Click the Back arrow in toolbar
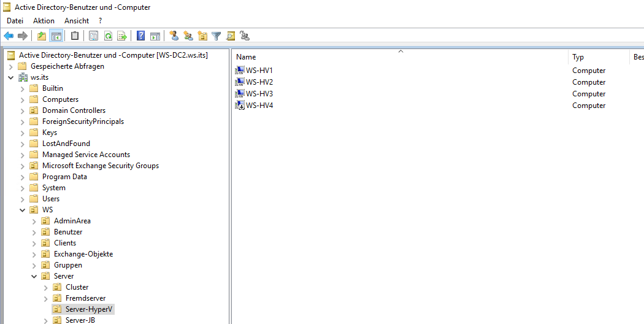This screenshot has height=324, width=644. (x=9, y=36)
